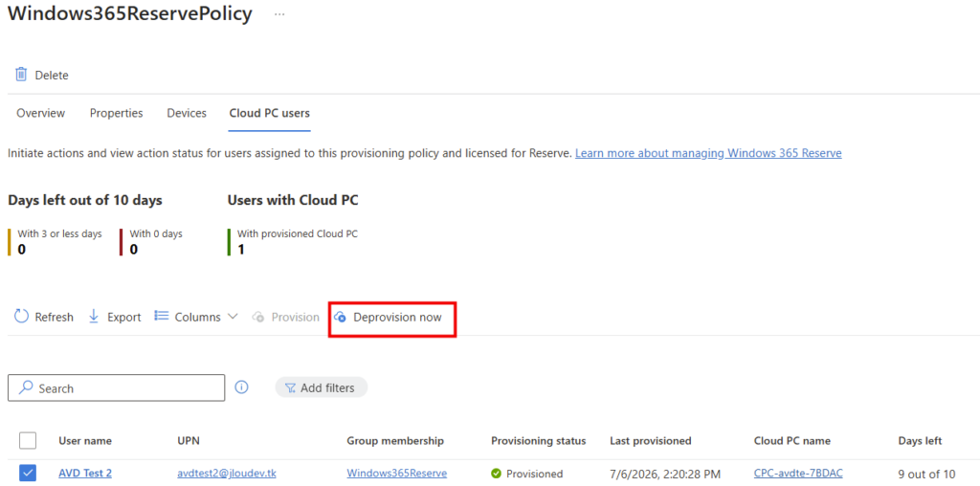Click into the Search input field
Image resolution: width=980 pixels, height=486 pixels.
[x=116, y=387]
